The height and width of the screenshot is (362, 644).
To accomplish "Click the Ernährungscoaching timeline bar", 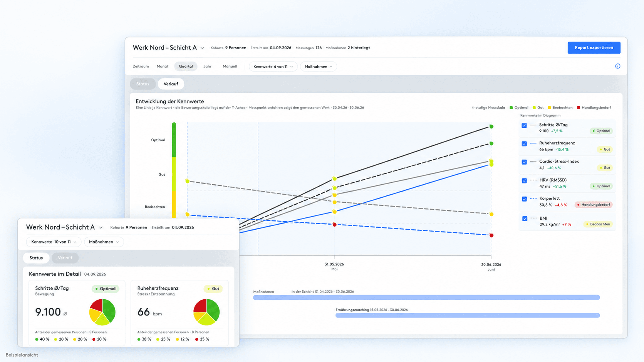I will 468,315.
